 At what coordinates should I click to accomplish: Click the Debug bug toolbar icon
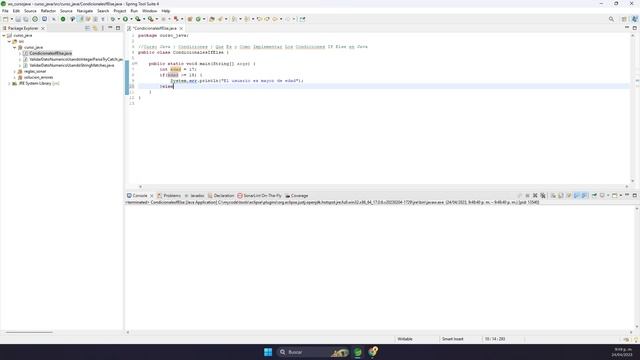point(113,19)
